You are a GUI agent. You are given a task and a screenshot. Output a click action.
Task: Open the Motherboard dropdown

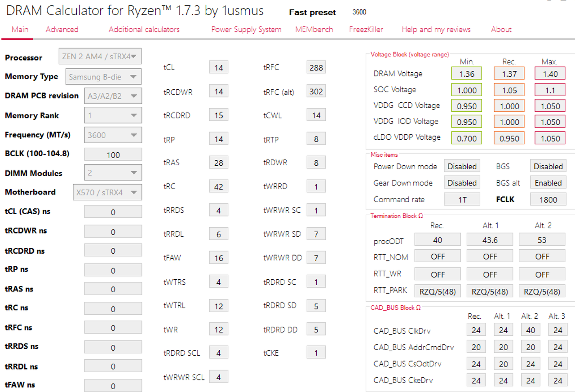click(x=107, y=193)
